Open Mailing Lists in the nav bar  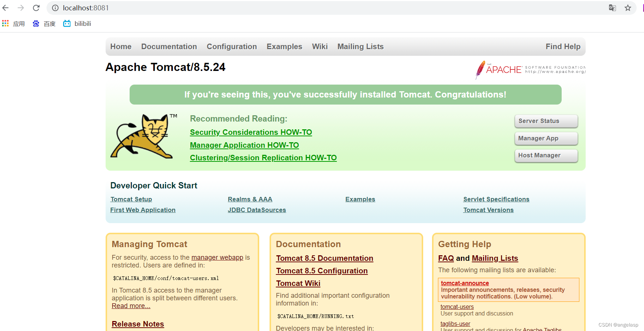pyautogui.click(x=360, y=47)
